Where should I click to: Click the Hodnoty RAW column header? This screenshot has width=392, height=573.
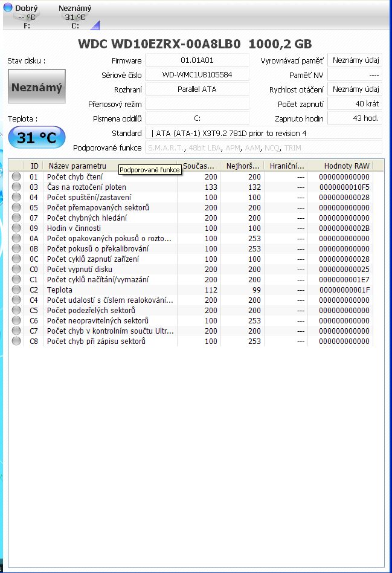click(346, 166)
